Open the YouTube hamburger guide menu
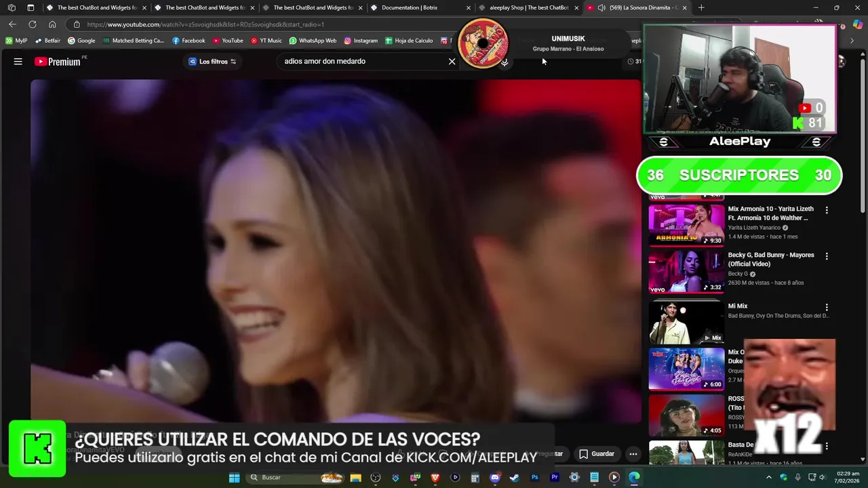This screenshot has width=868, height=488. pyautogui.click(x=18, y=61)
